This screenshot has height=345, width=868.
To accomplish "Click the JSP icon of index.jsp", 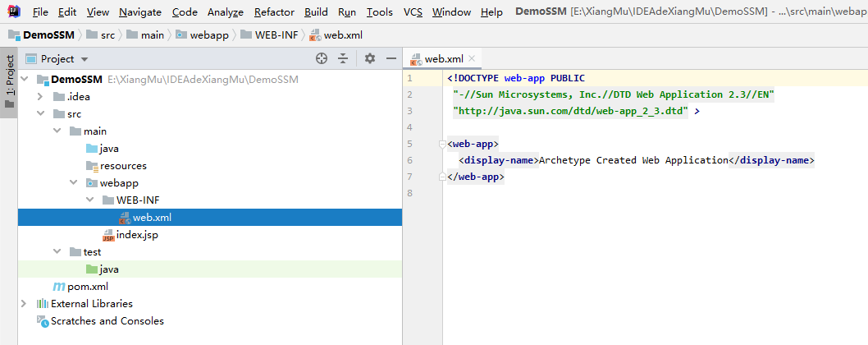I will click(108, 235).
